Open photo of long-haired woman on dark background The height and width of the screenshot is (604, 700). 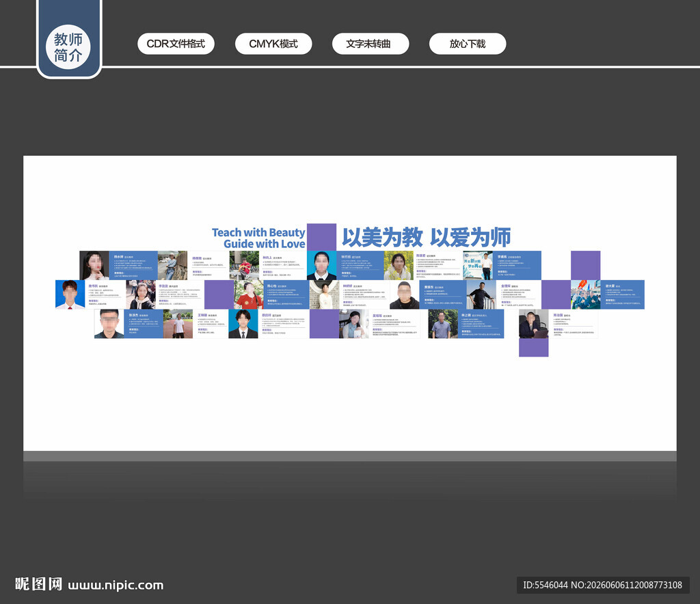(x=94, y=265)
